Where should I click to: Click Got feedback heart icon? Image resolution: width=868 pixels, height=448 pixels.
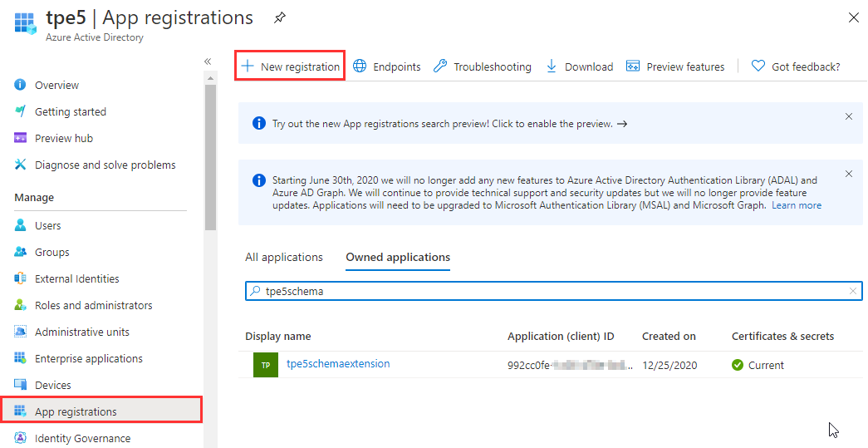click(x=758, y=66)
